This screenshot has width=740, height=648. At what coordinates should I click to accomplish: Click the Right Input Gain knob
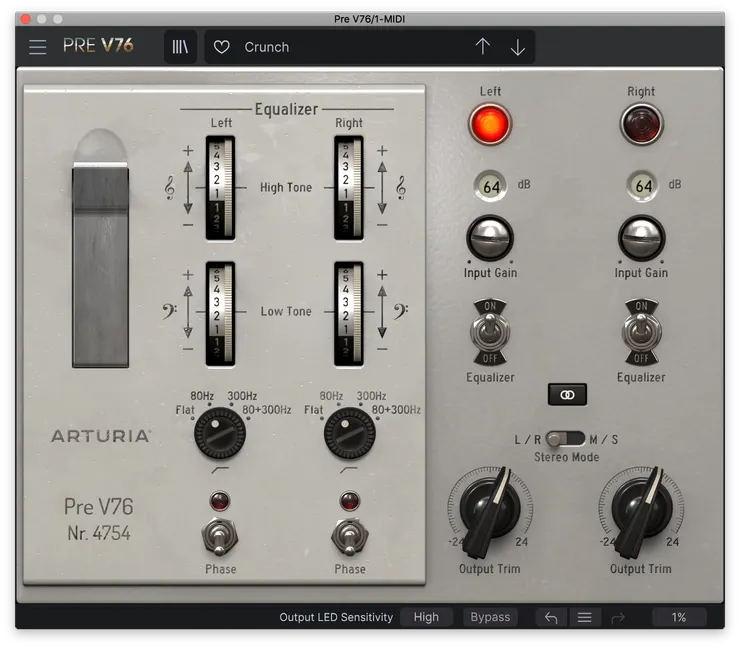pyautogui.click(x=641, y=238)
